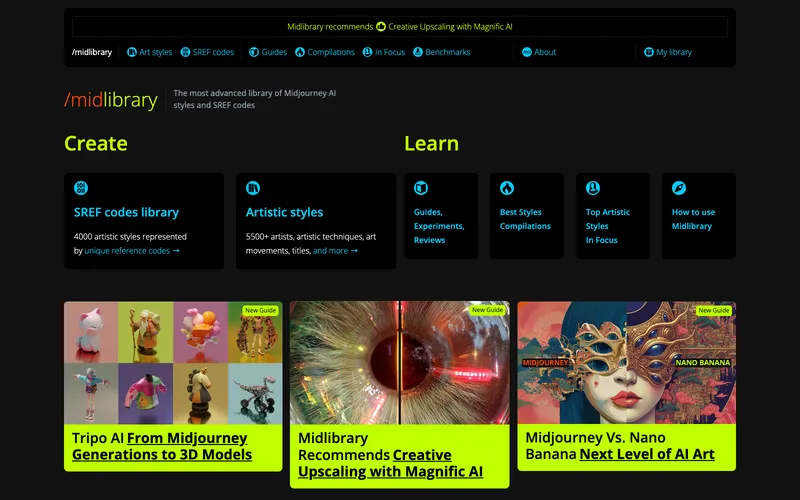The height and width of the screenshot is (500, 800).
Task: Click the book icon on Guides, Experiments, Reviews card
Action: (421, 188)
